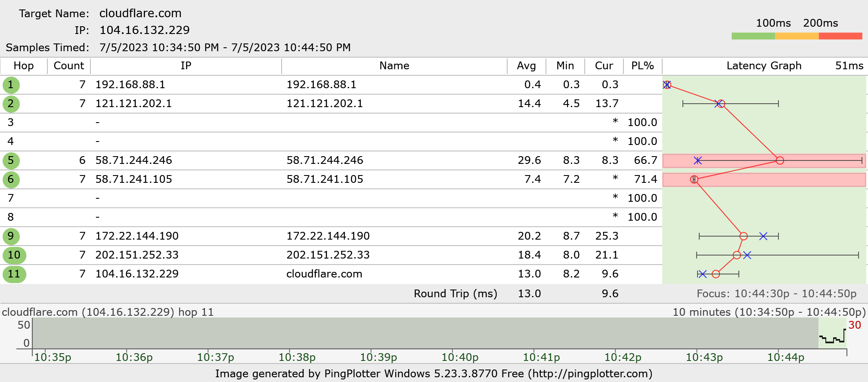The height and width of the screenshot is (382, 868).
Task: Click the 71.4 packet loss value
Action: pyautogui.click(x=645, y=179)
